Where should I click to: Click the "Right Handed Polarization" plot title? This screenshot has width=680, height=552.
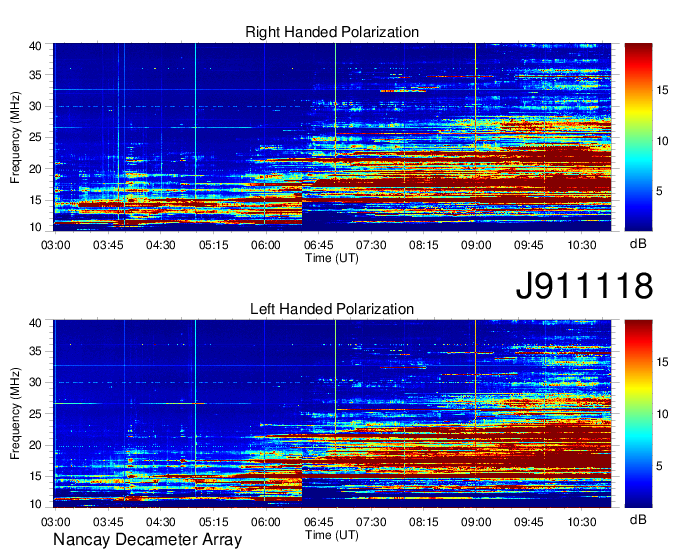point(332,32)
